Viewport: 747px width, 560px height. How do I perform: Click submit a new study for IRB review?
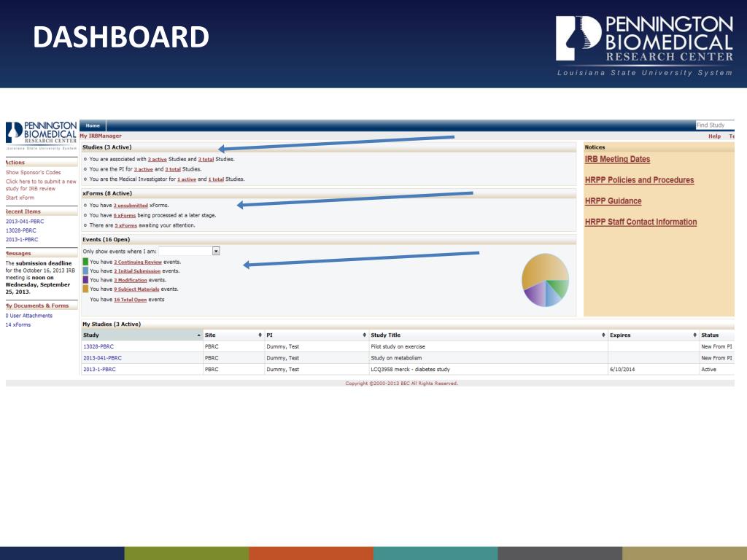tap(41, 184)
